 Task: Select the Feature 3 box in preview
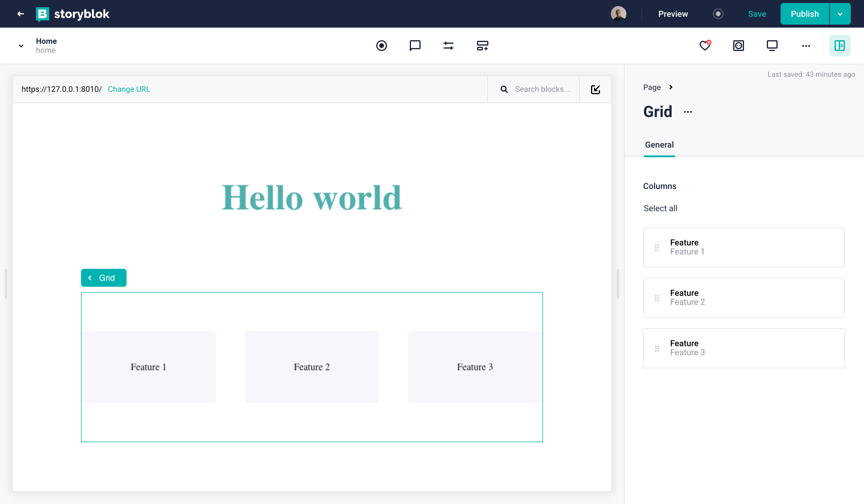coord(475,367)
